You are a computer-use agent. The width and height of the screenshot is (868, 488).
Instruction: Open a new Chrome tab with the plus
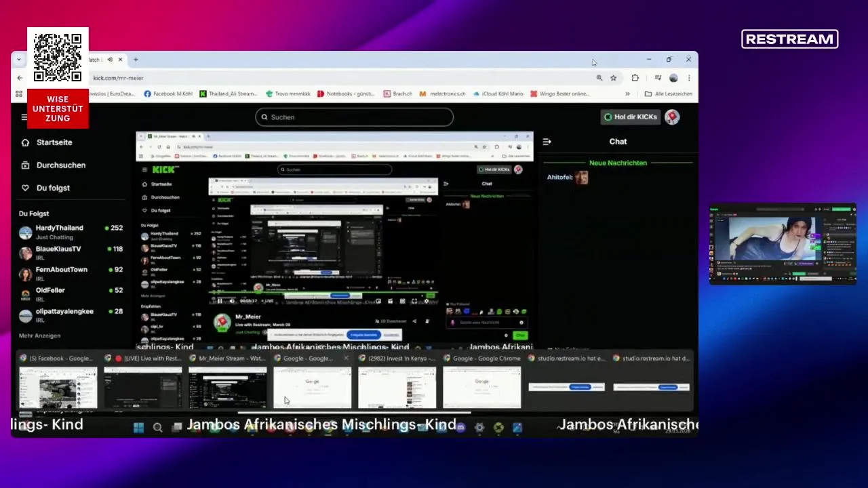[x=136, y=60]
